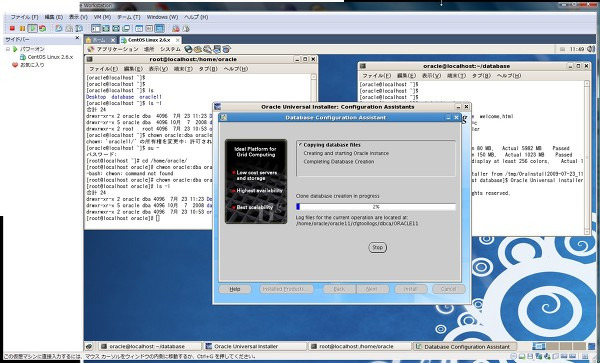Screen dimensions: 600x363
Task: Open the Team (チーム) menu
Action: 129,17
